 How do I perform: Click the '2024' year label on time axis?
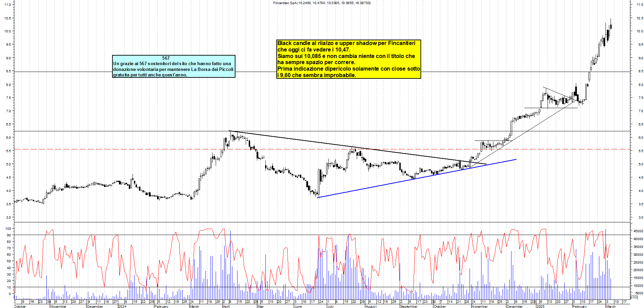click(x=122, y=306)
